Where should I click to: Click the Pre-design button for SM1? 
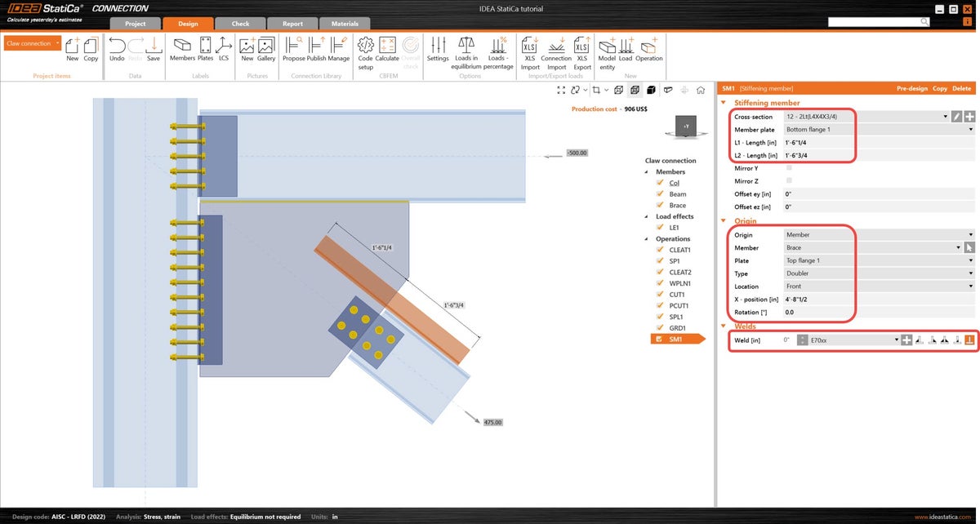click(913, 87)
